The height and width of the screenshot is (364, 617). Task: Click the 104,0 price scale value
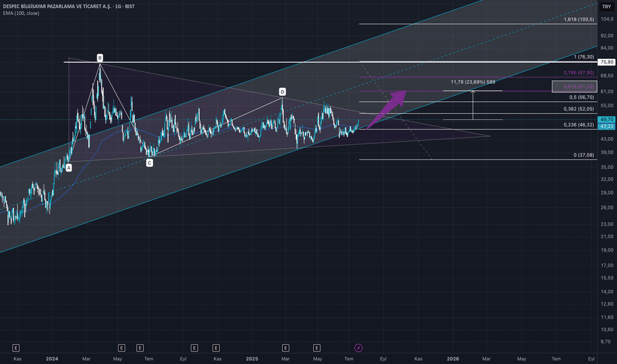coord(607,19)
